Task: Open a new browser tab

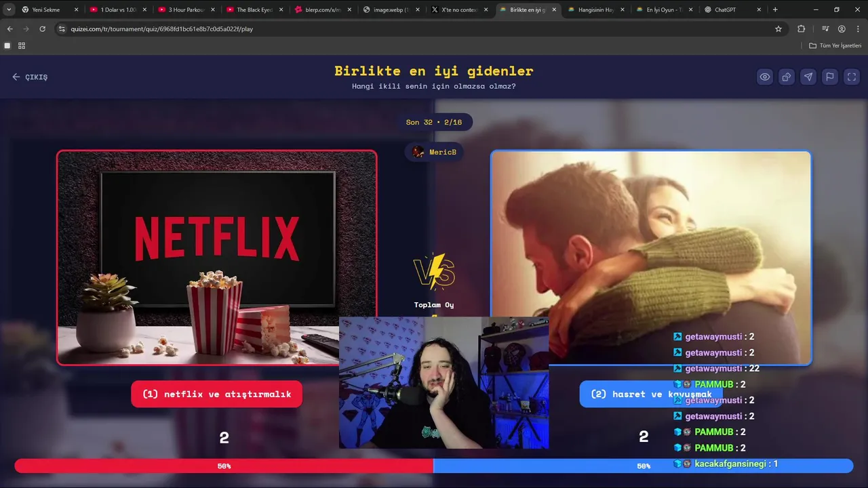Action: click(775, 9)
